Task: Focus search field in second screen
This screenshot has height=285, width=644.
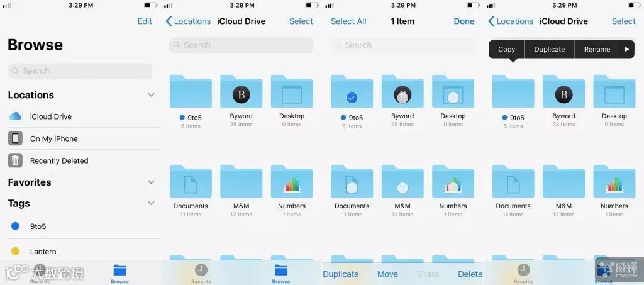Action: (x=241, y=45)
